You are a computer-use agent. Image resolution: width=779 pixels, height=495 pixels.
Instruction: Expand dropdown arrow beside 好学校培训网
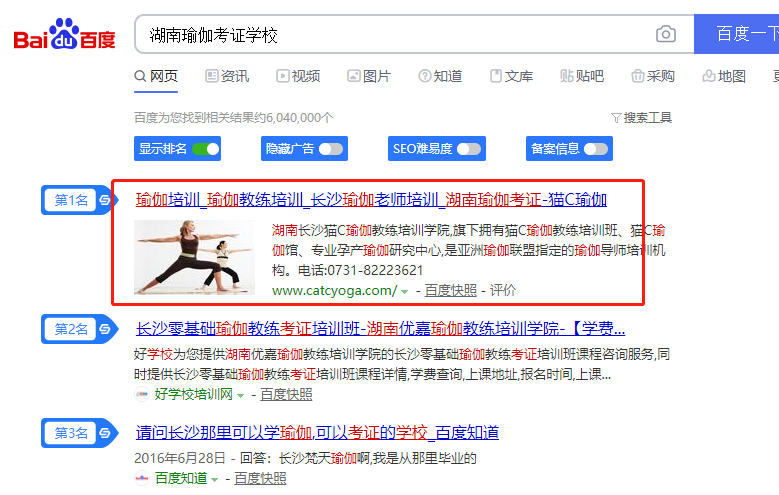pos(240,396)
